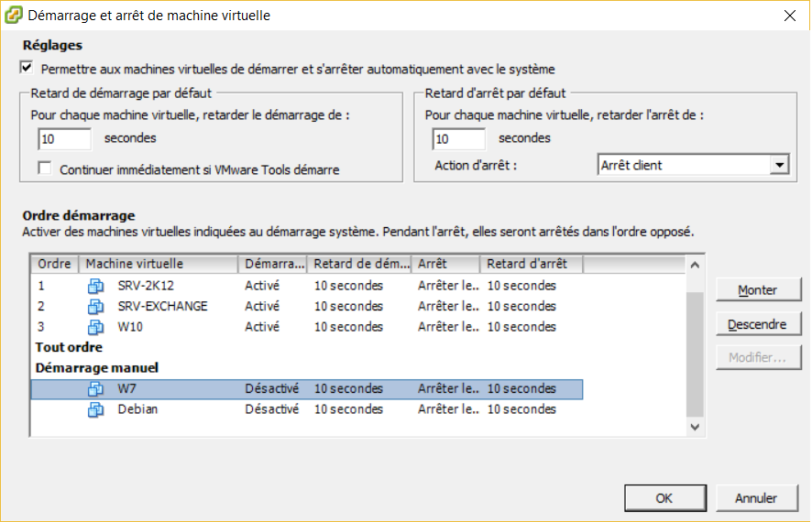The image size is (812, 522).
Task: Select the SRV-EXCHANGE row in list
Action: [x=307, y=306]
